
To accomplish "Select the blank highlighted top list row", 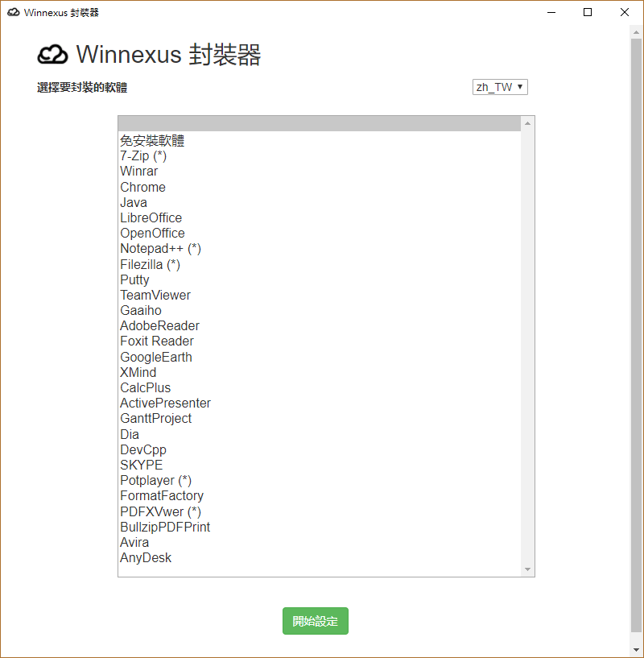I will tap(320, 124).
